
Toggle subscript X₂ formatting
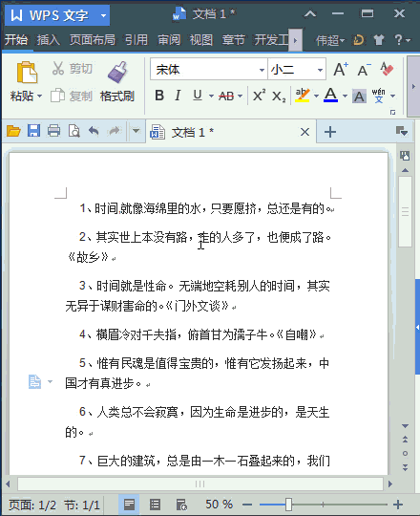[279, 97]
